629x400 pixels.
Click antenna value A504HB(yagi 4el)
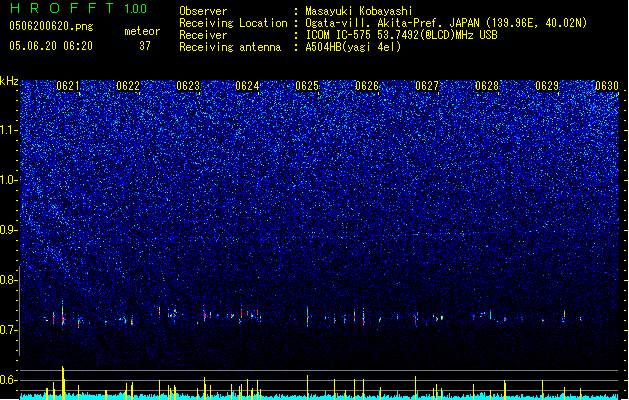353,47
